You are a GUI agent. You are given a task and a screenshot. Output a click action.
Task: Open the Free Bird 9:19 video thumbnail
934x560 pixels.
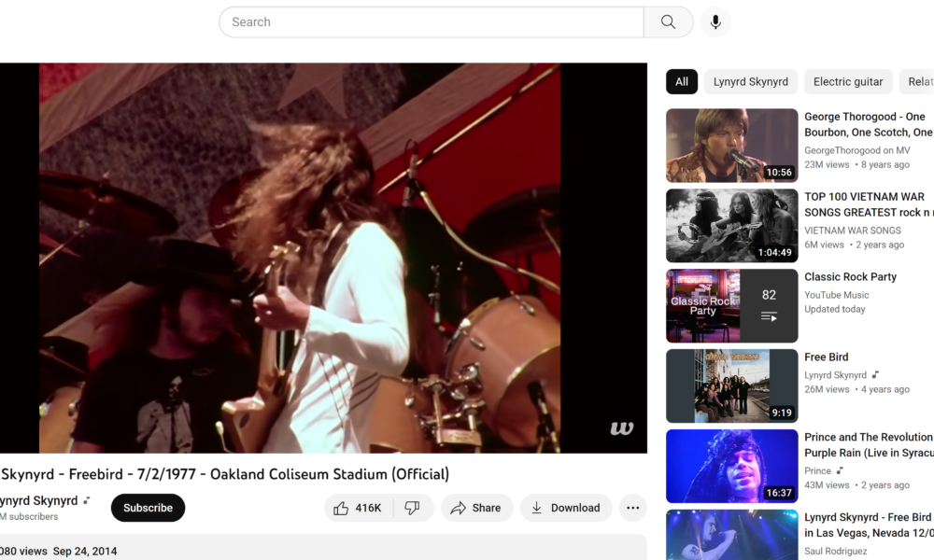(731, 386)
